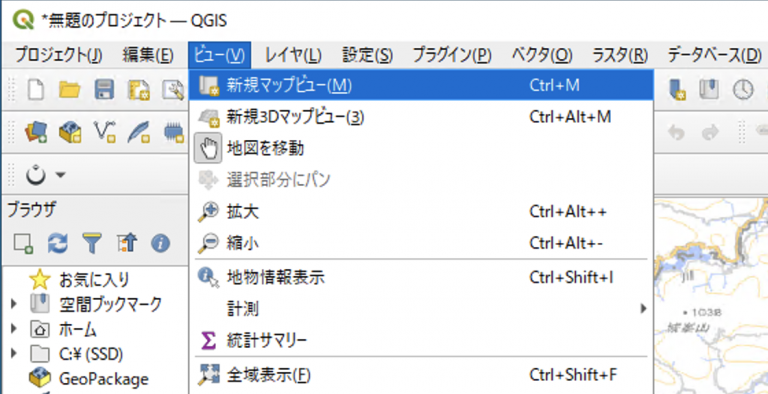The width and height of the screenshot is (768, 394).
Task: Close the ビュー(V) menu
Action: point(219,55)
